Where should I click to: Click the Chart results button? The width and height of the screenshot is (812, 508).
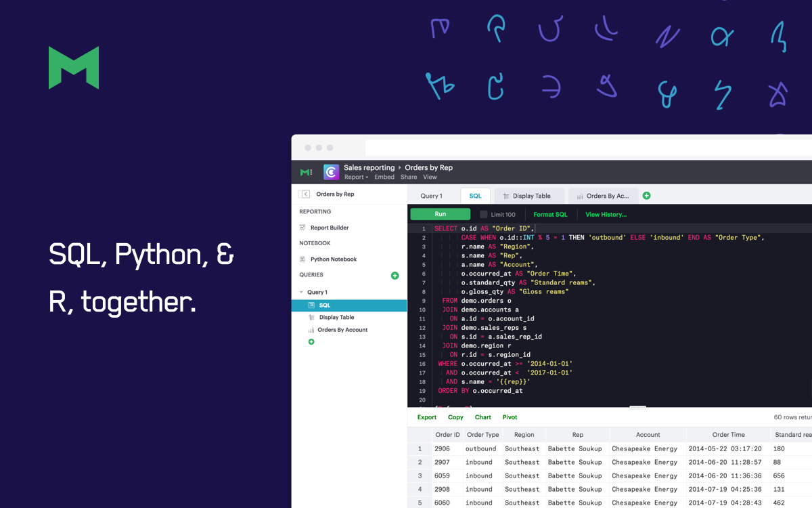(483, 417)
